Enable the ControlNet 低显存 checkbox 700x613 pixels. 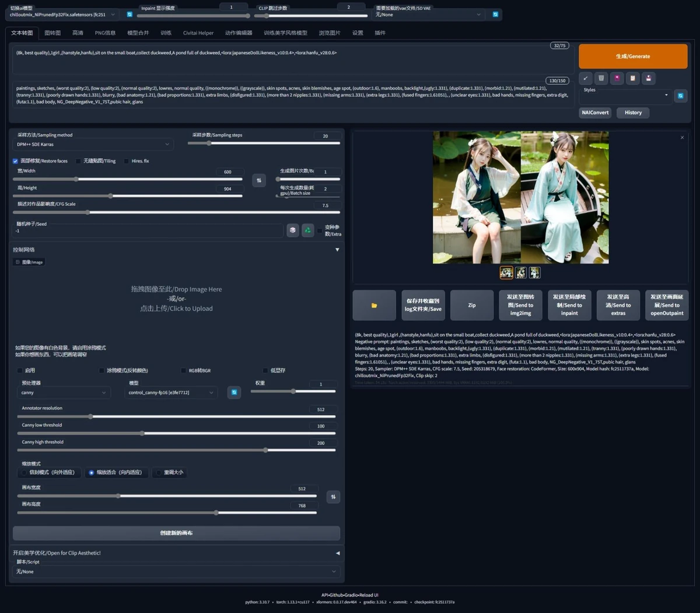(x=265, y=370)
